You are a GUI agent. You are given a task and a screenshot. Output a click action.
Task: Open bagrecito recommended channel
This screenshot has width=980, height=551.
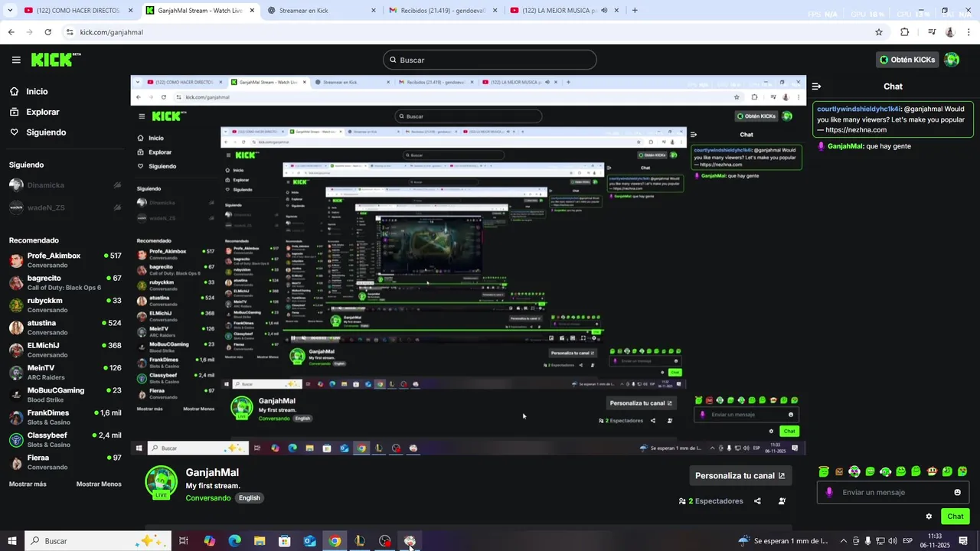[x=65, y=282]
